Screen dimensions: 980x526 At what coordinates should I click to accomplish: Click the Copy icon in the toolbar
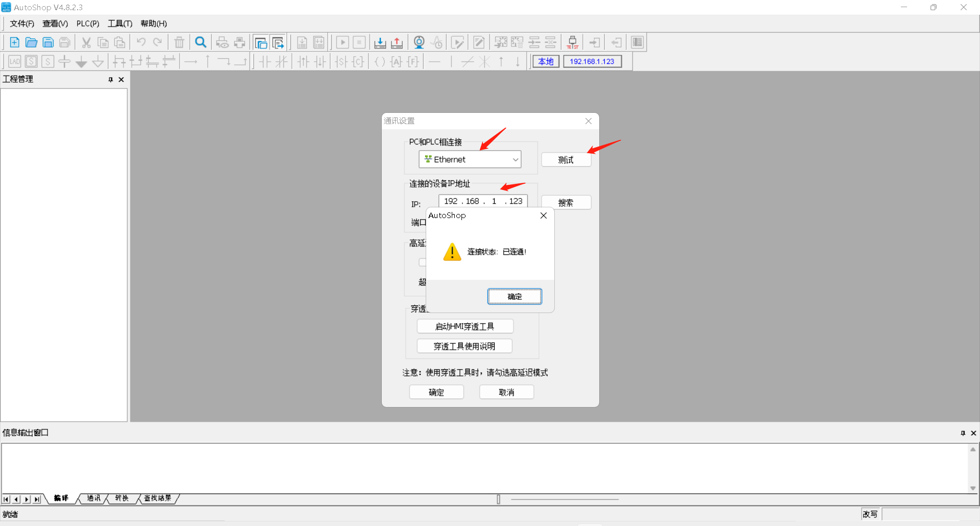coord(103,42)
